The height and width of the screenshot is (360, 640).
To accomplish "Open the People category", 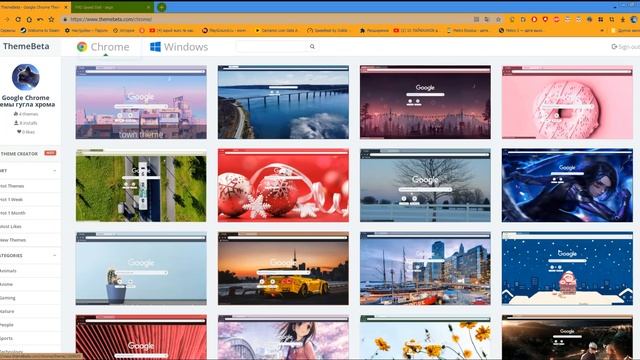I will pyautogui.click(x=7, y=325).
